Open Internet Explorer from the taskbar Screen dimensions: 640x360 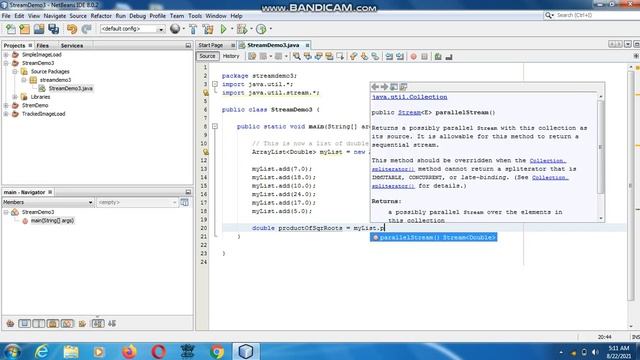pyautogui.click(x=42, y=351)
